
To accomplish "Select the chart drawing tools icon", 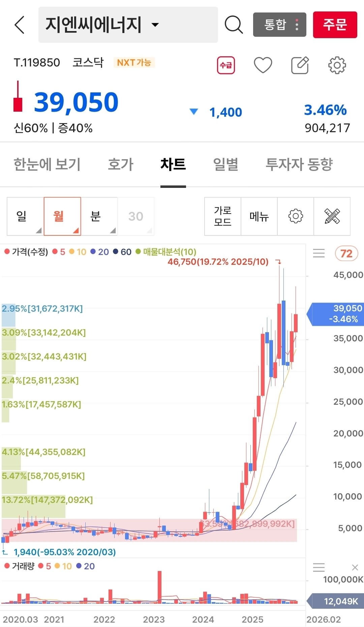I will coord(332,216).
